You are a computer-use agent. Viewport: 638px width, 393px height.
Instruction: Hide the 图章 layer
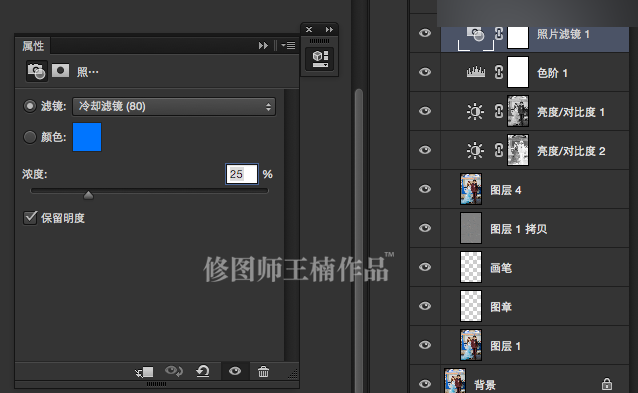[425, 306]
